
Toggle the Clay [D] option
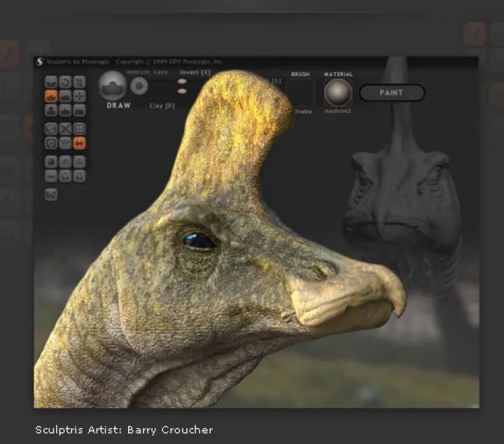click(x=162, y=106)
